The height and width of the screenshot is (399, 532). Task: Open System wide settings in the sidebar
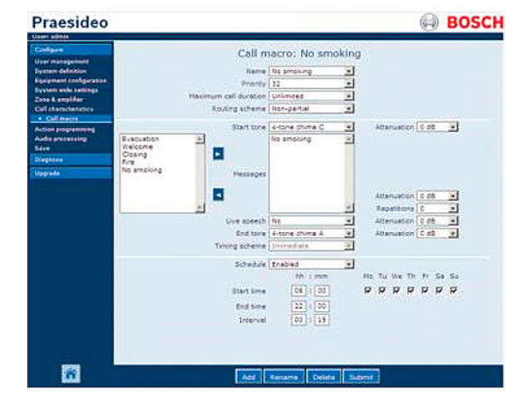(x=66, y=90)
